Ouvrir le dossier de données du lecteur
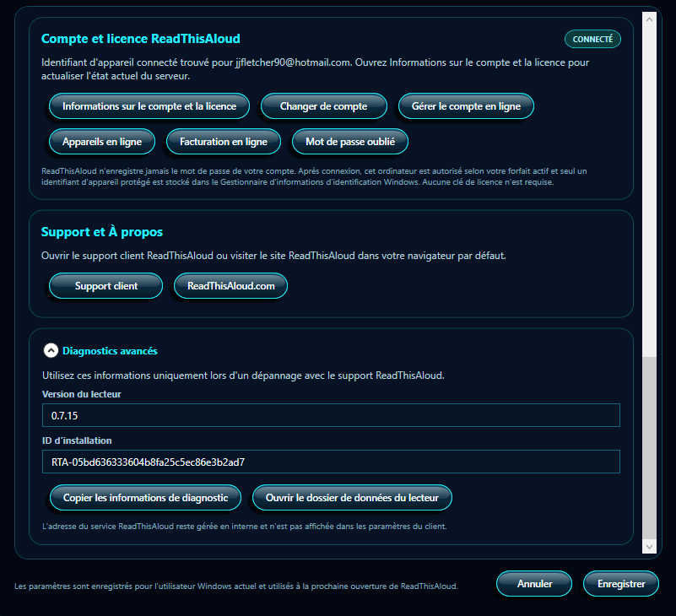The width and height of the screenshot is (676, 616). click(352, 498)
